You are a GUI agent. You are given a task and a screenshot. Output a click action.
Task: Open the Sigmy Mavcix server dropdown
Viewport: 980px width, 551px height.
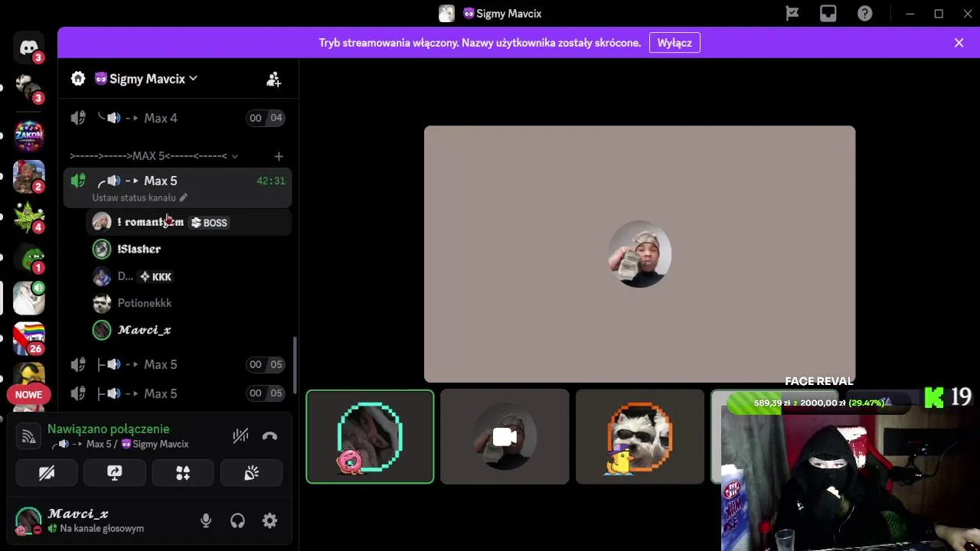(145, 79)
